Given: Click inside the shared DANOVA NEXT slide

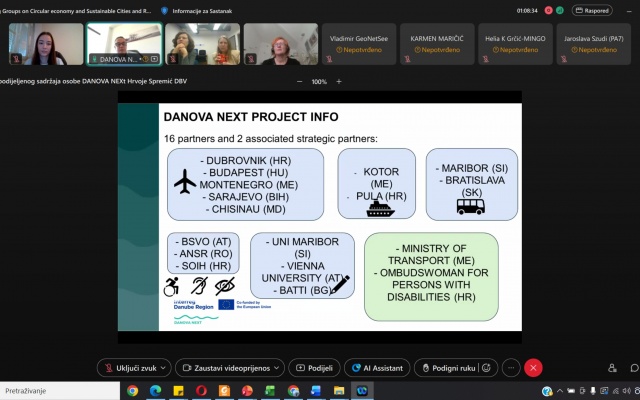Looking at the screenshot, I should coord(320,217).
